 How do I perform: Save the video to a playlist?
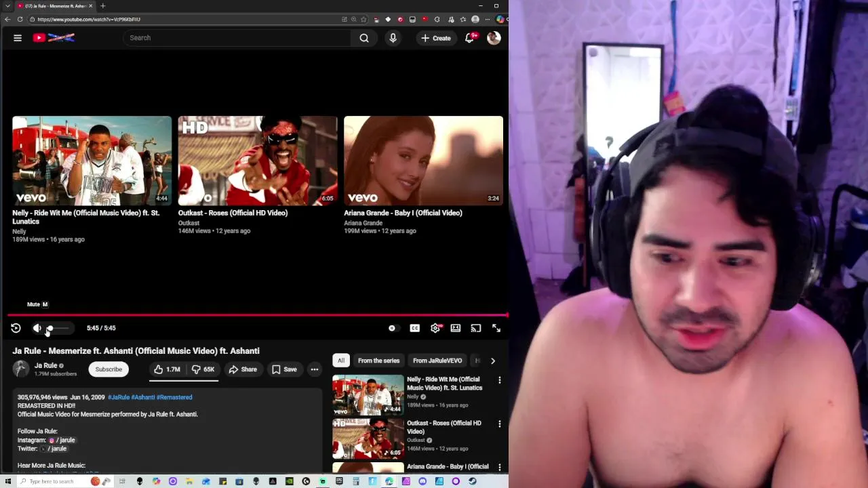[x=284, y=369]
